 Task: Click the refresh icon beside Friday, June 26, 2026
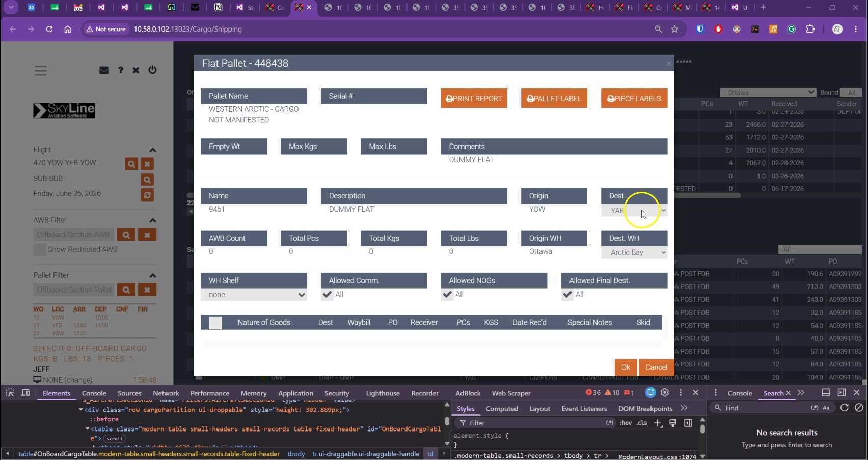point(147,195)
